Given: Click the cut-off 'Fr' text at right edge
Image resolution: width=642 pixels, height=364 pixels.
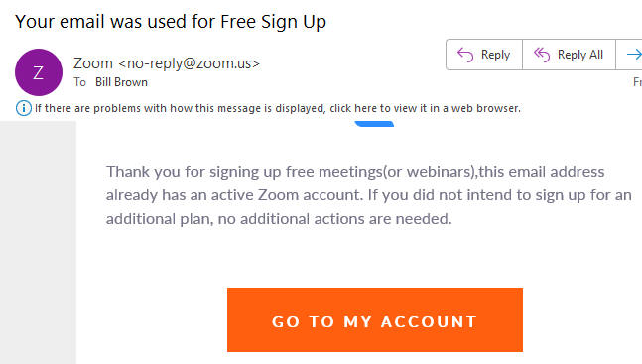Looking at the screenshot, I should click(x=637, y=82).
